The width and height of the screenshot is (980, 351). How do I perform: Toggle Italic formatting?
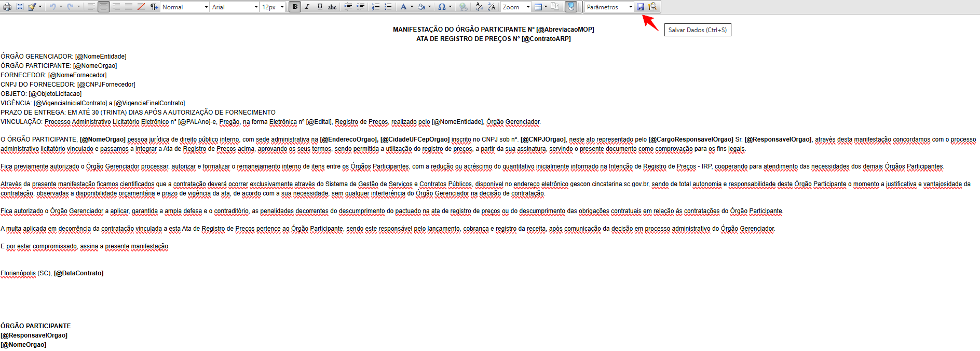(307, 7)
